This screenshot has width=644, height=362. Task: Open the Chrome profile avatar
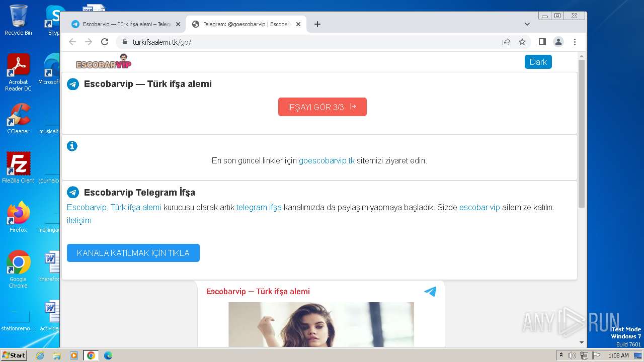click(x=558, y=42)
